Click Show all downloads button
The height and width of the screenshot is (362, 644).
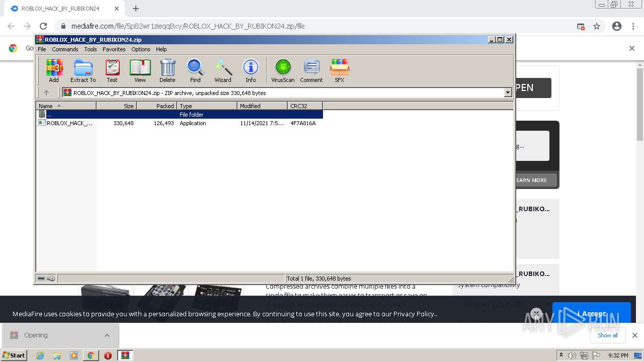(x=608, y=335)
